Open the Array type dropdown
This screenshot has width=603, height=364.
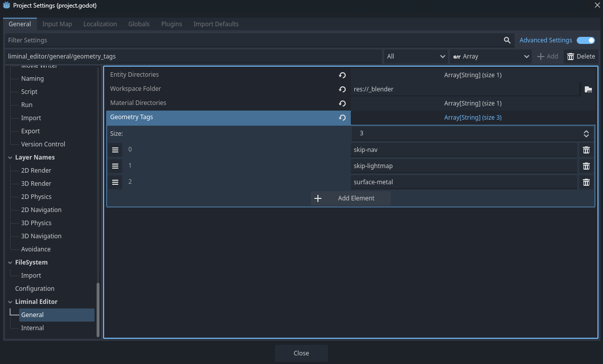pos(491,57)
